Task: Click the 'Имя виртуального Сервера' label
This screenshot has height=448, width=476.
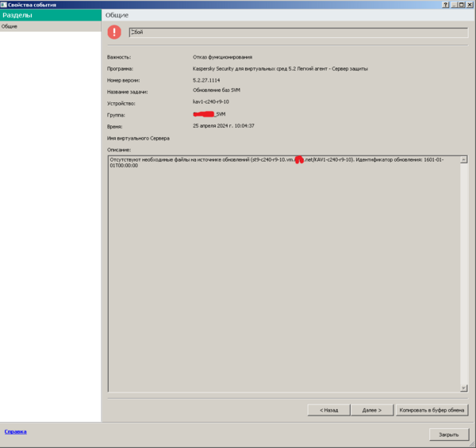Action: point(138,138)
